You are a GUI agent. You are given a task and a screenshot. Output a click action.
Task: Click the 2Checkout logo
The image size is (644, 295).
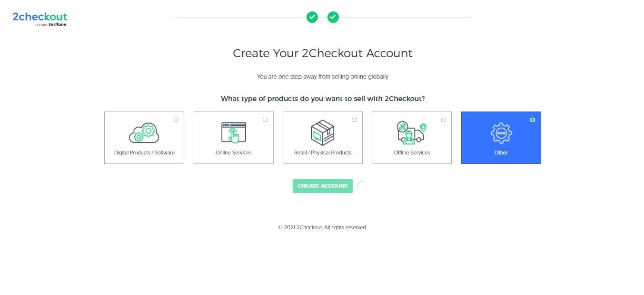40,16
